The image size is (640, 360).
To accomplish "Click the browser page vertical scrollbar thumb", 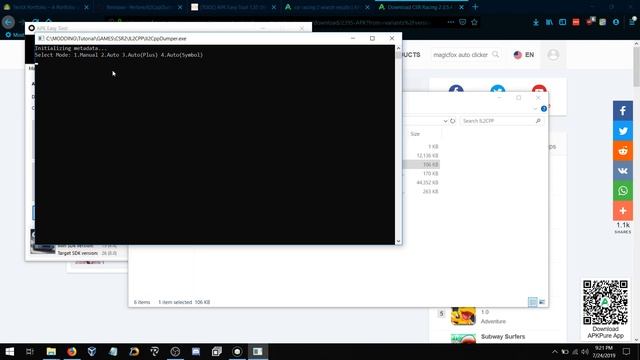I will (636, 67).
